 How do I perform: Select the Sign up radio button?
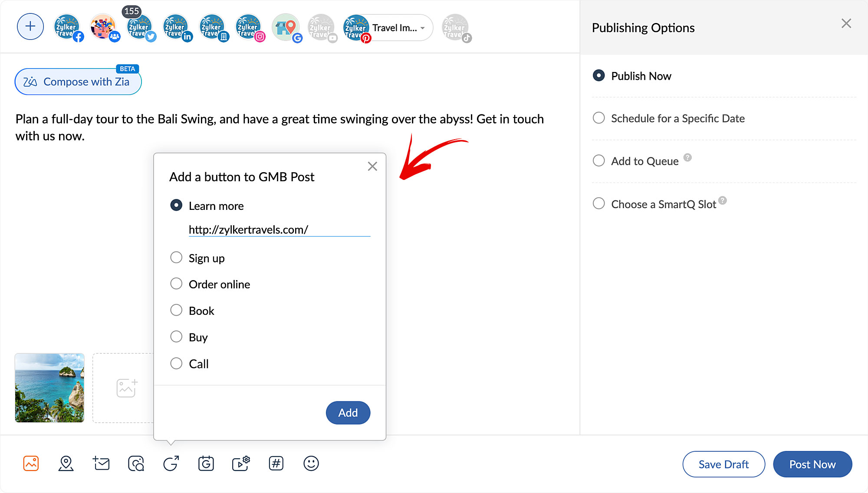176,257
